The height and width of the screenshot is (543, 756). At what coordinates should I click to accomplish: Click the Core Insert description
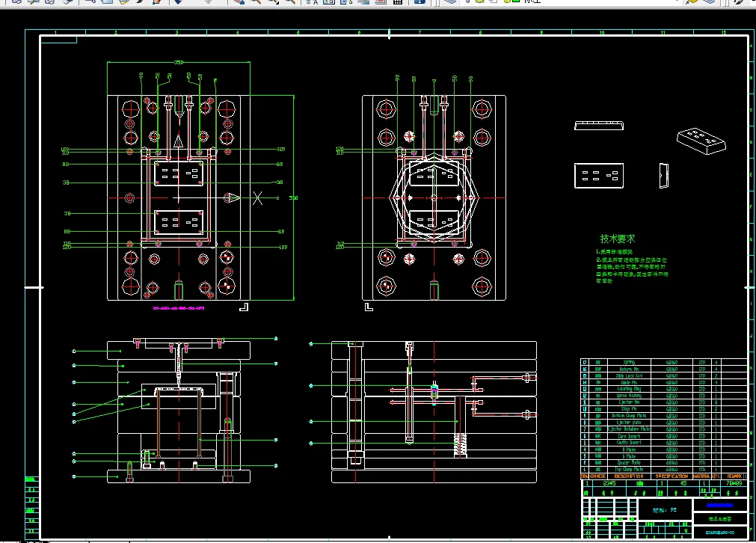click(x=629, y=436)
